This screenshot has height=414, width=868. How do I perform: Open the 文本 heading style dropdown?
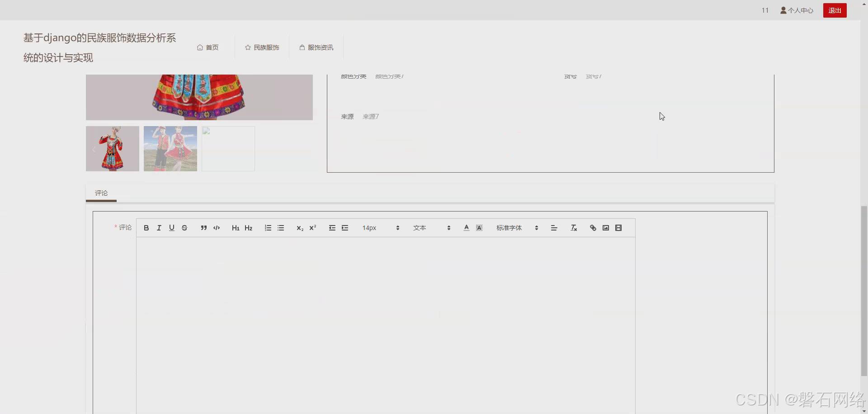point(432,228)
